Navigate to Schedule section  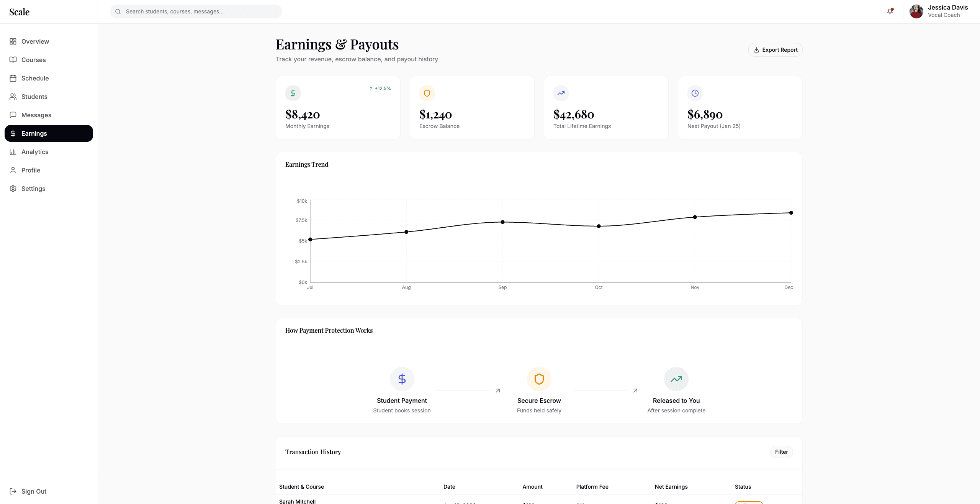point(35,78)
